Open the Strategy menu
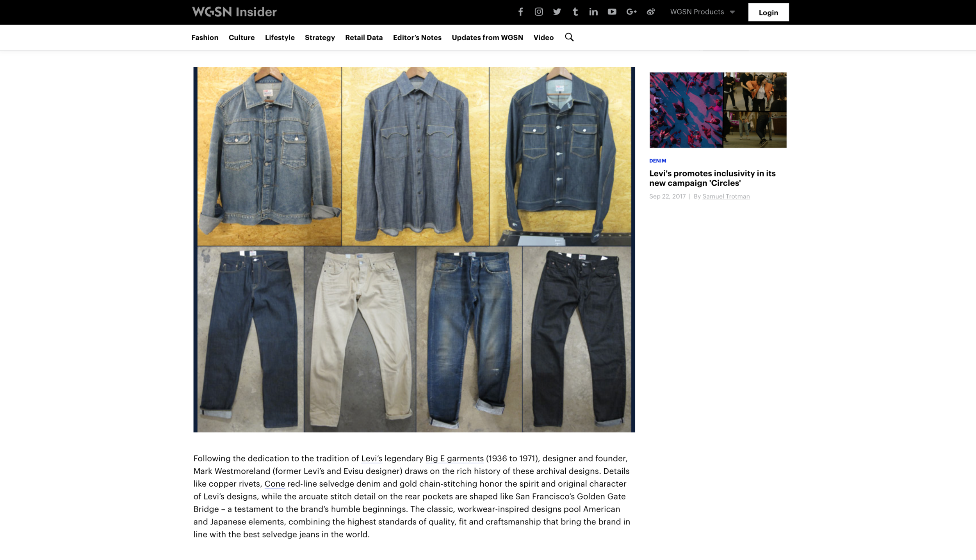The height and width of the screenshot is (560, 976). pyautogui.click(x=320, y=37)
